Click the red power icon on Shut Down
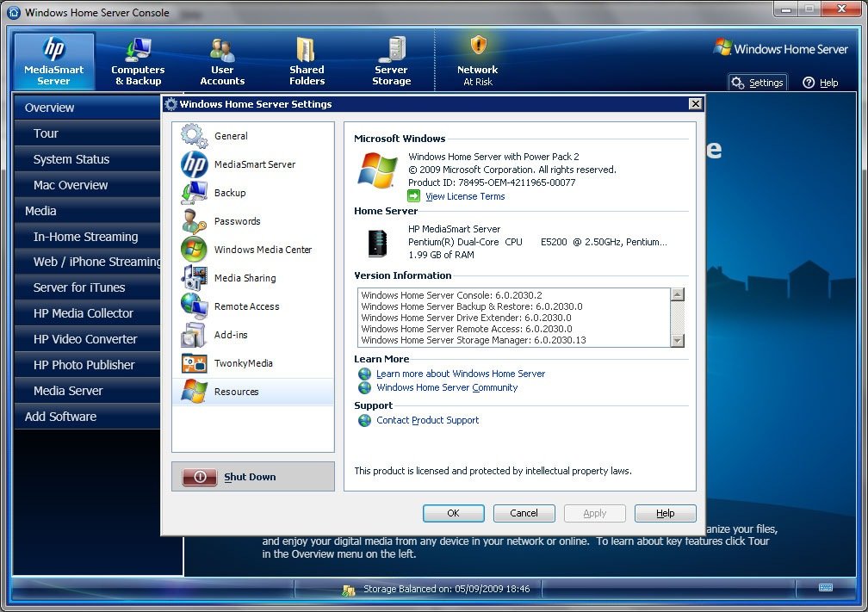Viewport: 868px width, 612px height. 200,477
